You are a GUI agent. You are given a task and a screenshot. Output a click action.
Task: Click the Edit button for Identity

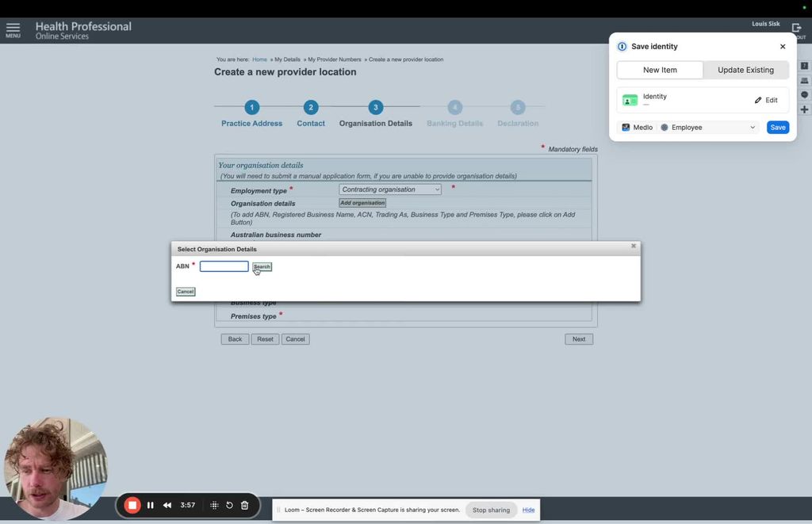(x=766, y=100)
